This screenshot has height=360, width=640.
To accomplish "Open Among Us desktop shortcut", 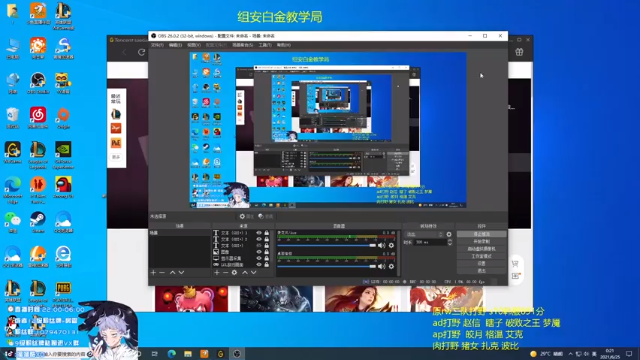I will tap(63, 187).
